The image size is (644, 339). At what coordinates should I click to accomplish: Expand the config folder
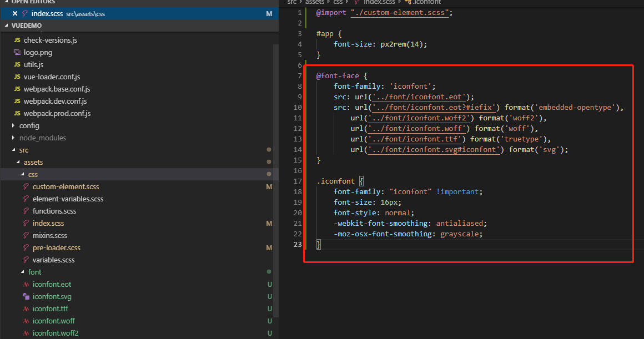(x=14, y=126)
